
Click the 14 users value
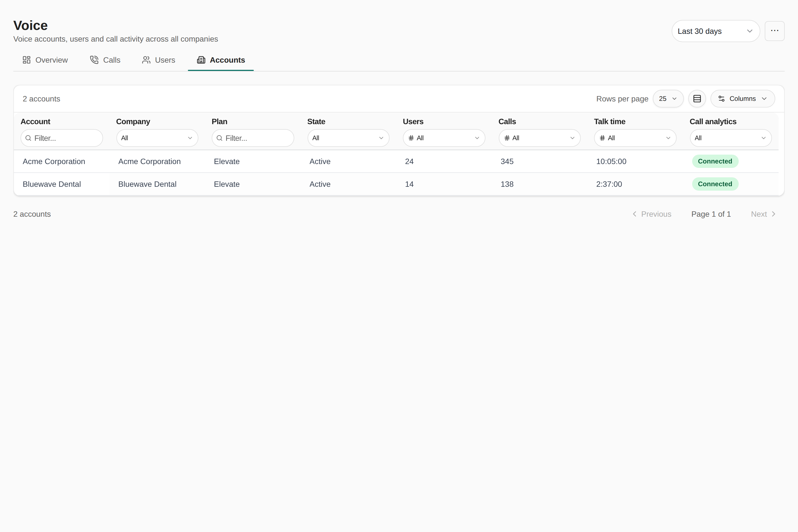(x=409, y=184)
